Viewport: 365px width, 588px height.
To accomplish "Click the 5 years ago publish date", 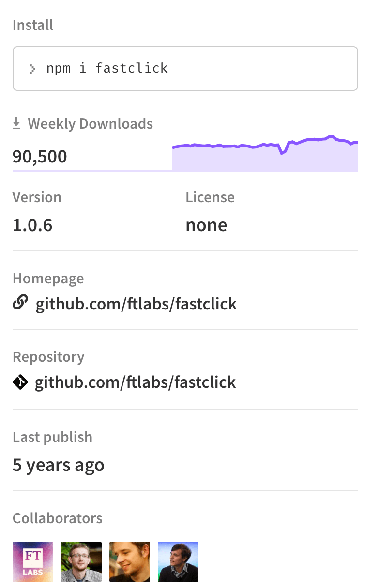I will coord(58,465).
